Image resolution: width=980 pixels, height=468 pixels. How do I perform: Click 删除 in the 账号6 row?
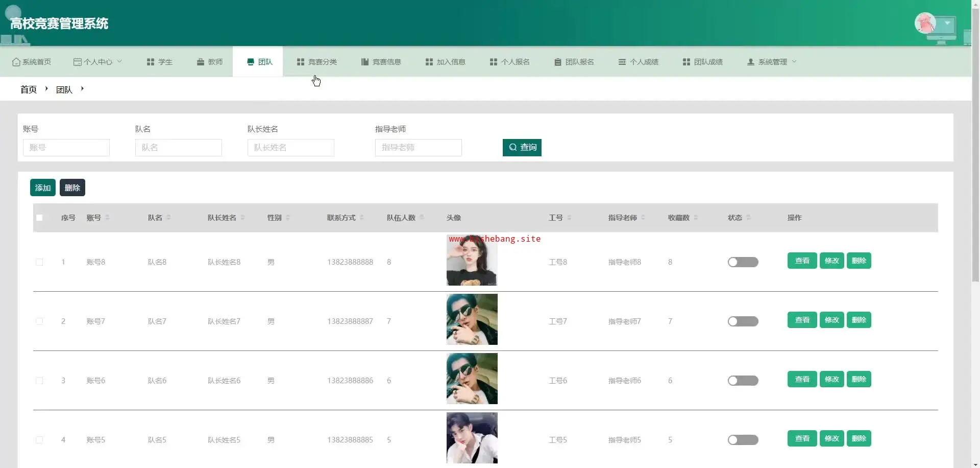[859, 379]
